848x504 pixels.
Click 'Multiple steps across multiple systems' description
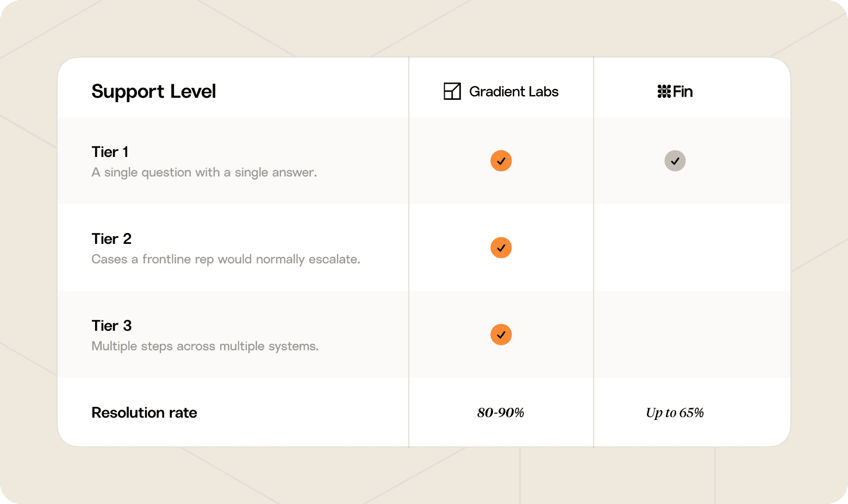(205, 346)
